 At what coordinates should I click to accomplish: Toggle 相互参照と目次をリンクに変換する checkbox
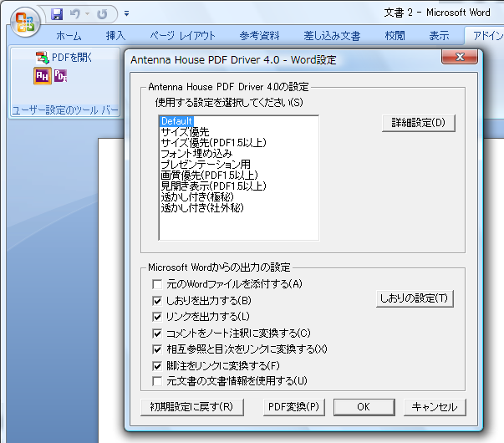157,349
